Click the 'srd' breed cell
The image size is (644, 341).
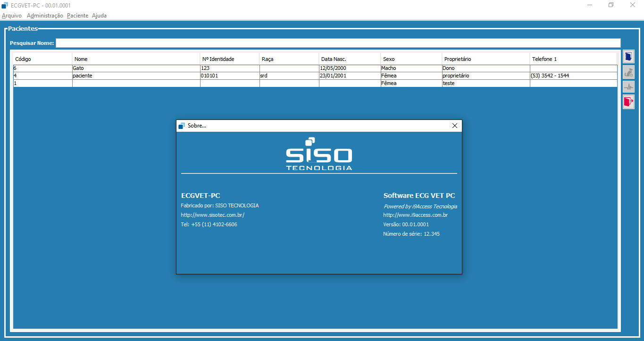[289, 76]
